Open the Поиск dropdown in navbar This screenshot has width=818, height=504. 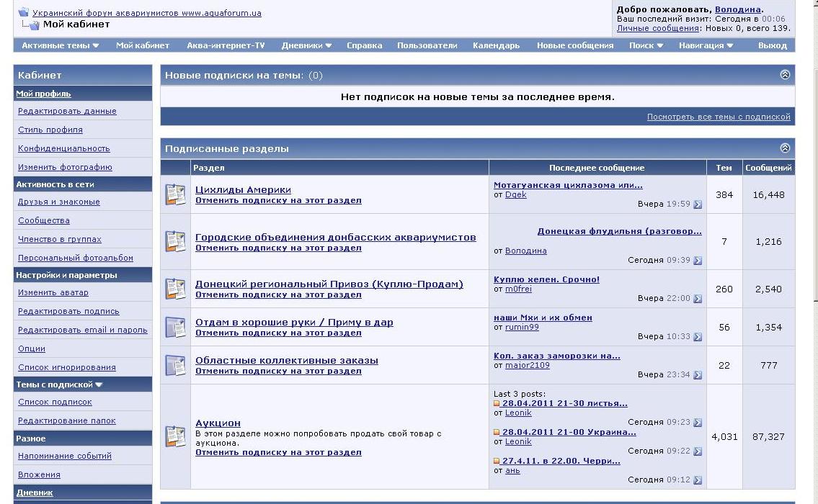(646, 45)
